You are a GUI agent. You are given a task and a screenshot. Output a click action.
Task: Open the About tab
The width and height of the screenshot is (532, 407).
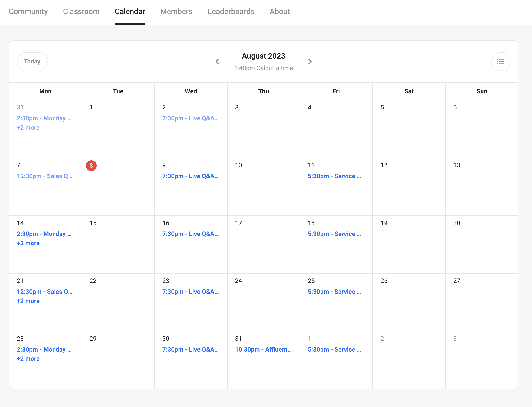280,11
